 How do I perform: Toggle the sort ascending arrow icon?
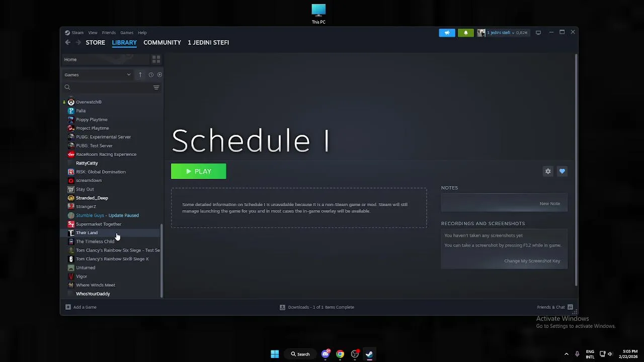coord(140,74)
